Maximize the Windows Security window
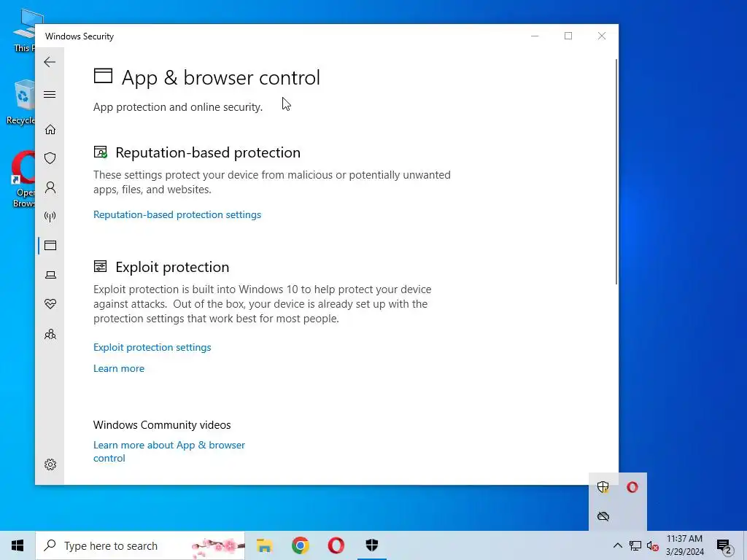The height and width of the screenshot is (560, 747). point(568,36)
